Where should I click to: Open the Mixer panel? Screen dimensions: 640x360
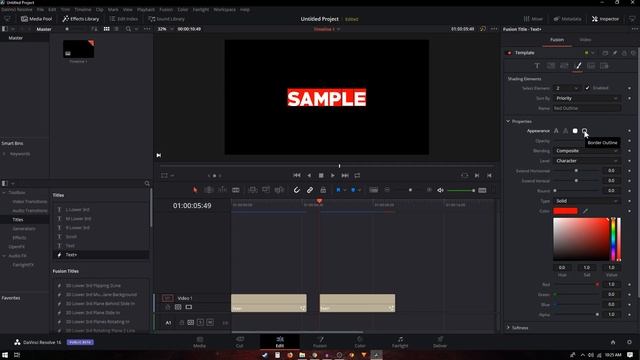click(533, 19)
